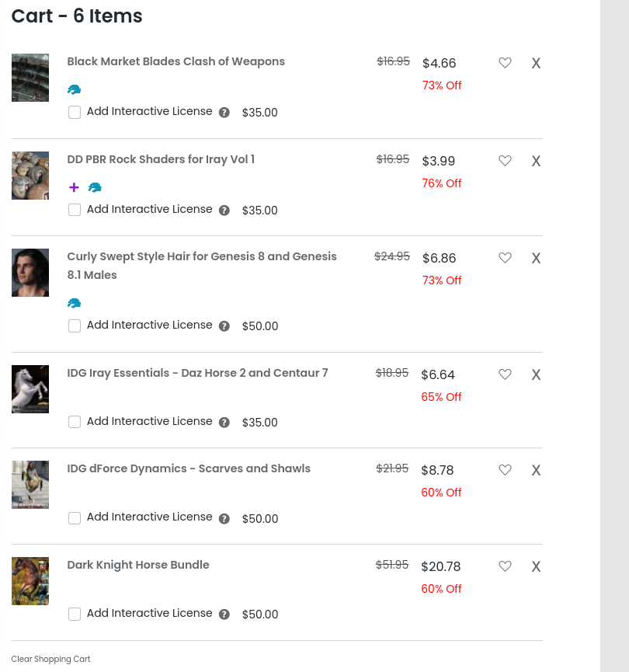The image size is (629, 672).
Task: Open license help icon for Dark Knight Bundle
Action: point(224,615)
